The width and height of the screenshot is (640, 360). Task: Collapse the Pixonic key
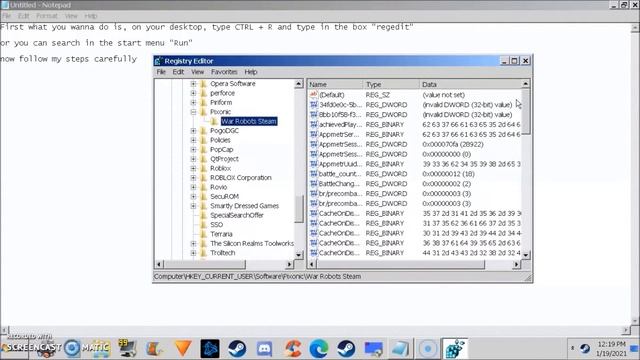[x=193, y=112]
